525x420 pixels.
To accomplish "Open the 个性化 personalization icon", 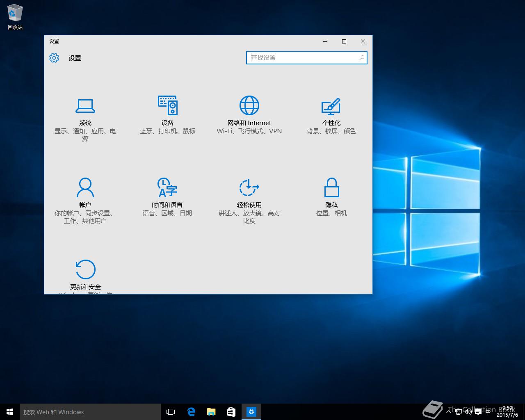I will coord(331,106).
